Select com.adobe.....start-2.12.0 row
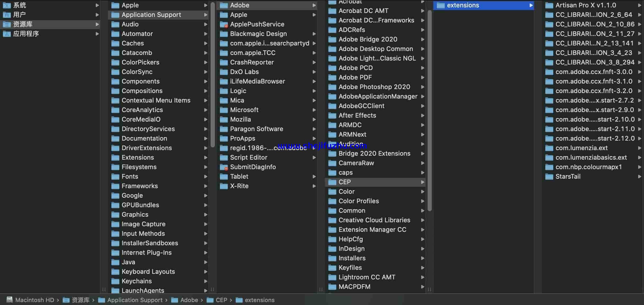644x305 pixels. [593, 138]
